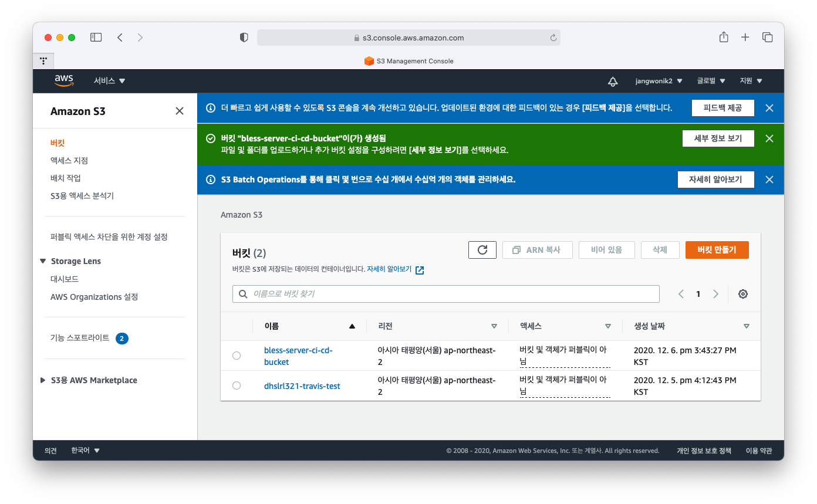This screenshot has width=817, height=504.
Task: Click the Safari address bar
Action: coord(408,38)
